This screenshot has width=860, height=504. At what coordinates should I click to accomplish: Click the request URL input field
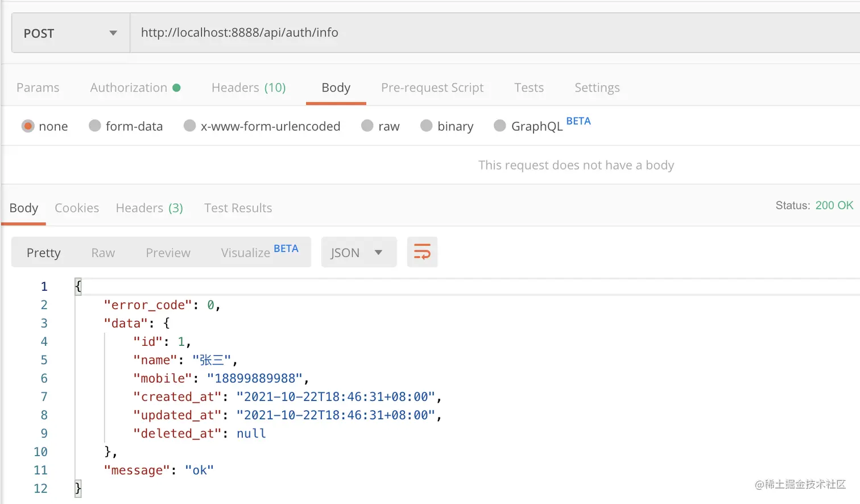(495, 33)
